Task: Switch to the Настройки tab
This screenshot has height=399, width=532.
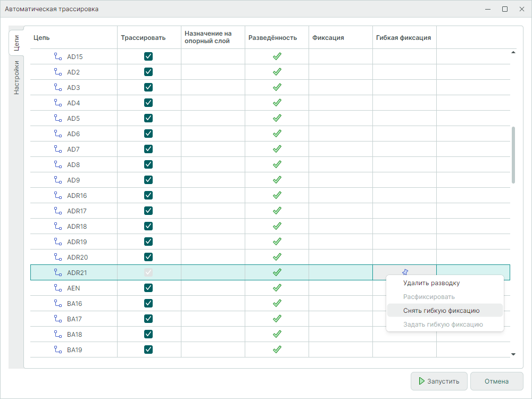Action: point(16,78)
